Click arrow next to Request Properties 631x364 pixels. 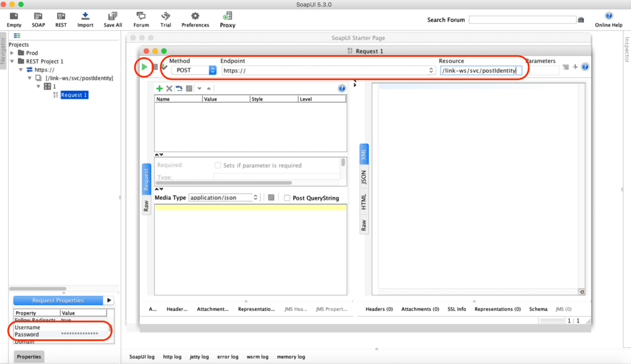click(x=109, y=300)
